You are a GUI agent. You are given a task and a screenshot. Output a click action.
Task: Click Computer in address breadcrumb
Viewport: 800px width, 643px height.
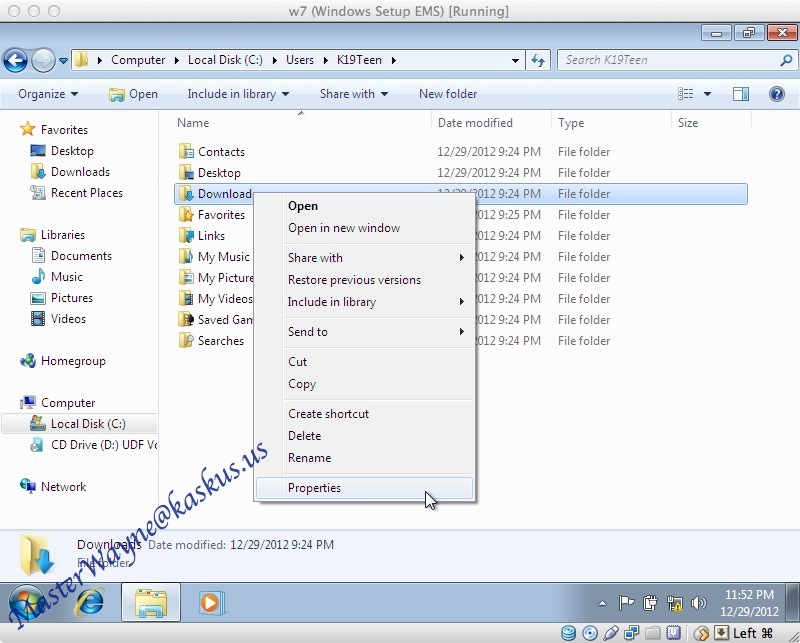pos(138,60)
